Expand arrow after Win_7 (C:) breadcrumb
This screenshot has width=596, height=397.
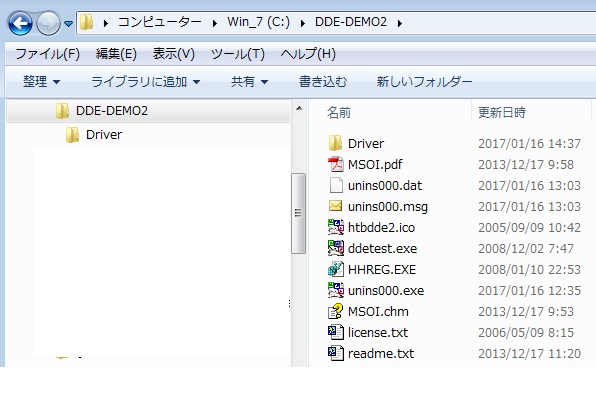coord(303,24)
